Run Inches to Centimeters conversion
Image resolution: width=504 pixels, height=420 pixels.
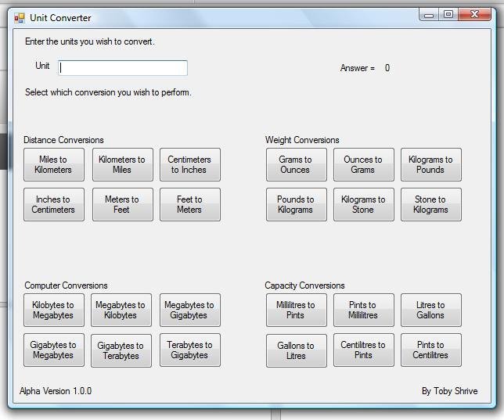point(54,204)
